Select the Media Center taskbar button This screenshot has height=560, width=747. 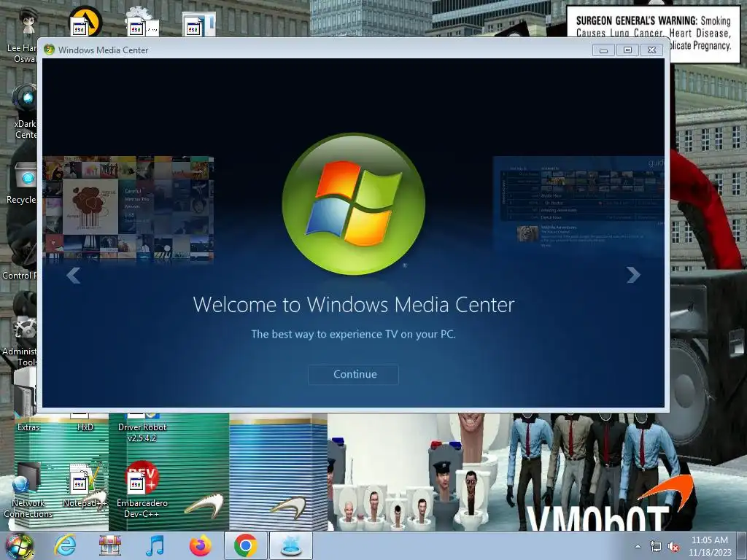click(x=291, y=545)
